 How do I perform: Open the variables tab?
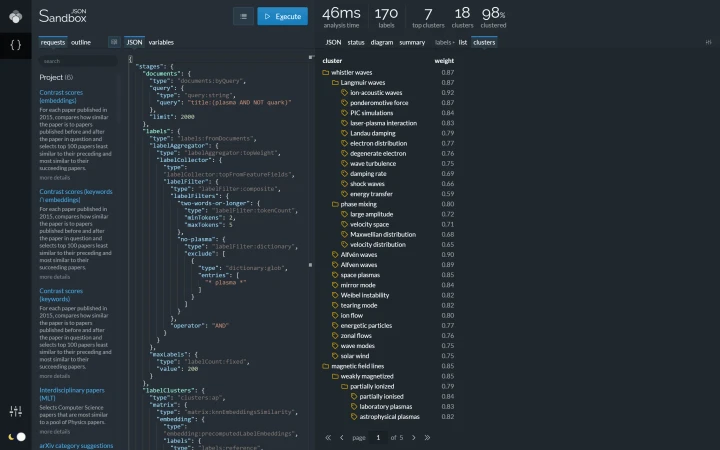coord(161,42)
